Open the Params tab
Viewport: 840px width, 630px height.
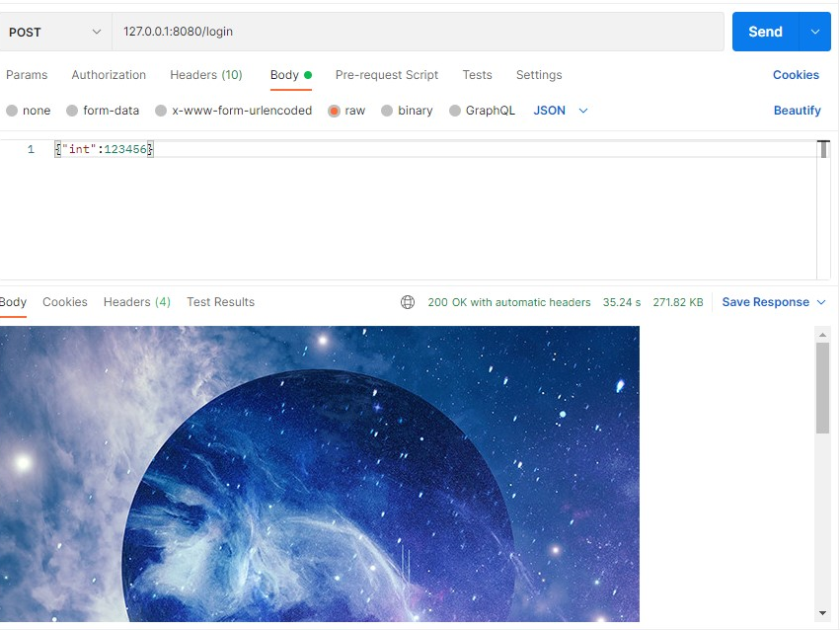tap(27, 75)
